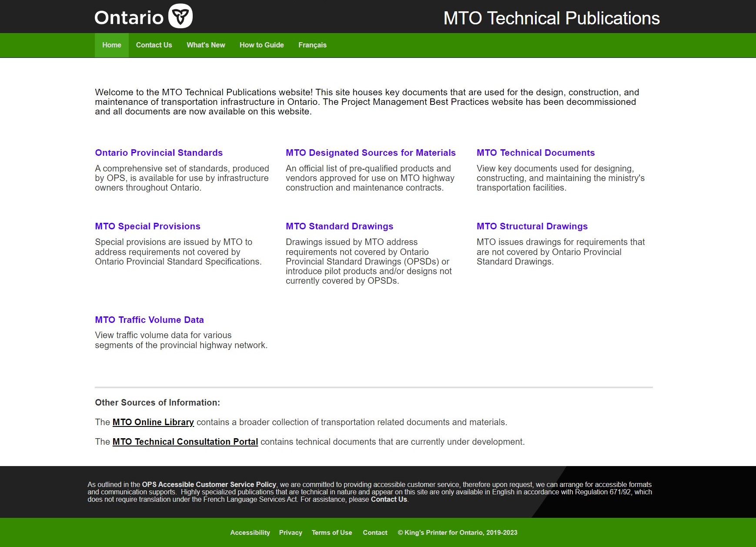Open the Home tab
756x547 pixels.
pos(112,45)
